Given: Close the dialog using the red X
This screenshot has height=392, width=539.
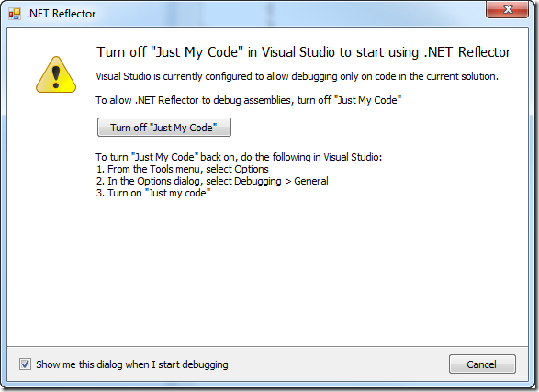Looking at the screenshot, I should point(508,9).
